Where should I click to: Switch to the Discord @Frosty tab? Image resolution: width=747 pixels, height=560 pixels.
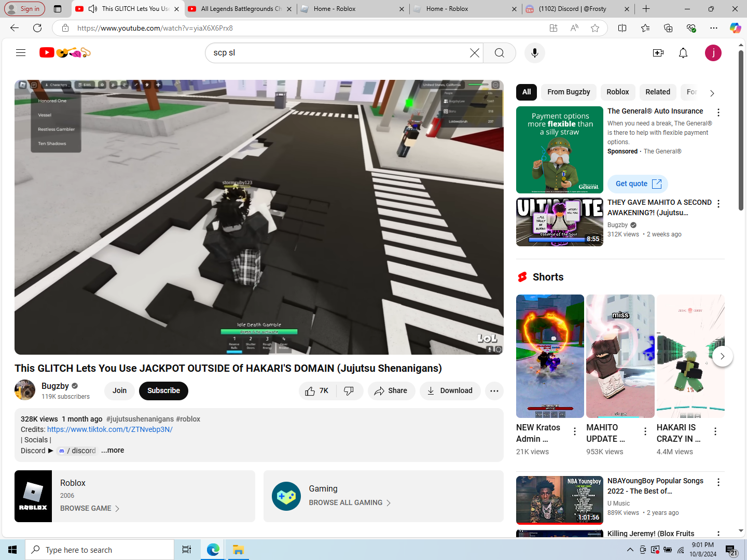(x=577, y=9)
